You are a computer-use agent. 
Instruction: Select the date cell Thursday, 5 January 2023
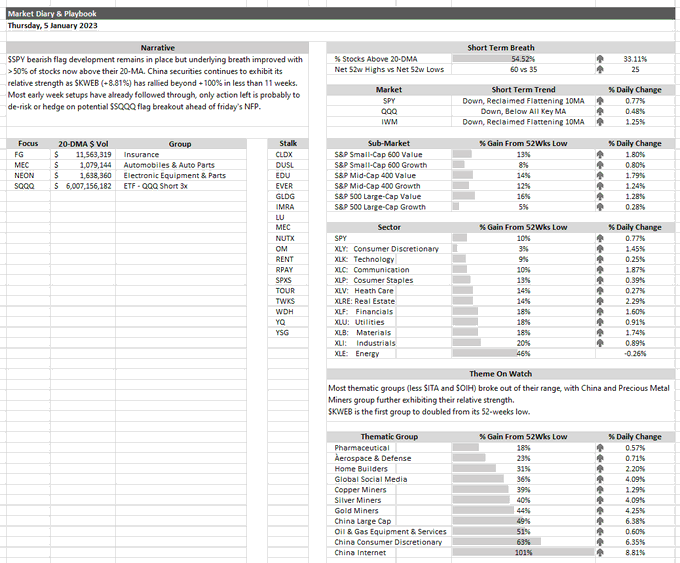pyautogui.click(x=52, y=25)
